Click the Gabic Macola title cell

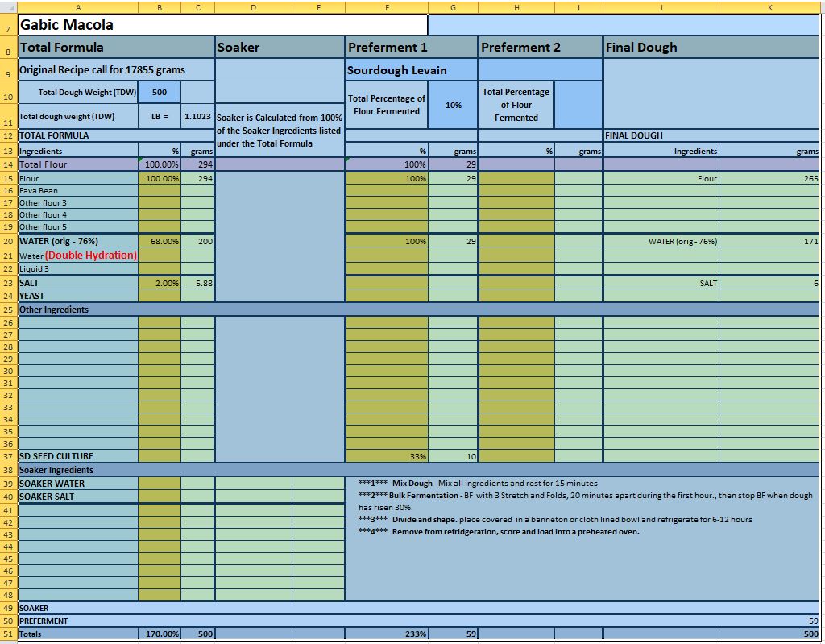(x=222, y=25)
